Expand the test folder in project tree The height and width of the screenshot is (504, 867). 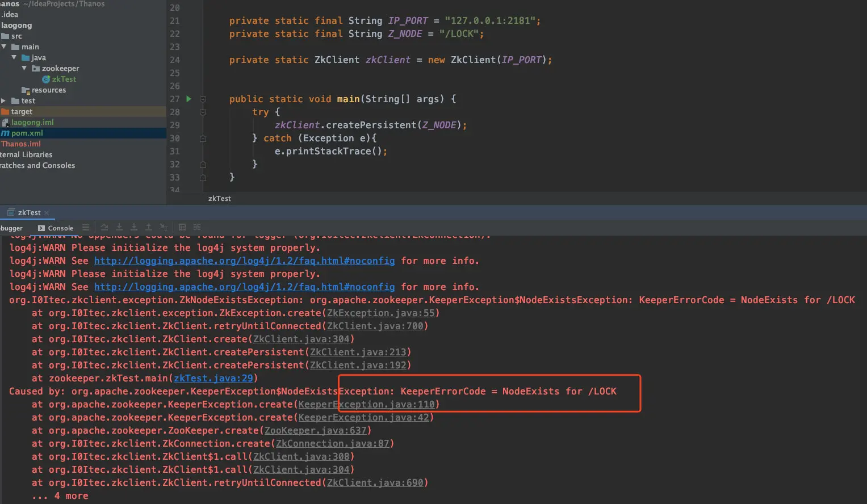coord(3,100)
